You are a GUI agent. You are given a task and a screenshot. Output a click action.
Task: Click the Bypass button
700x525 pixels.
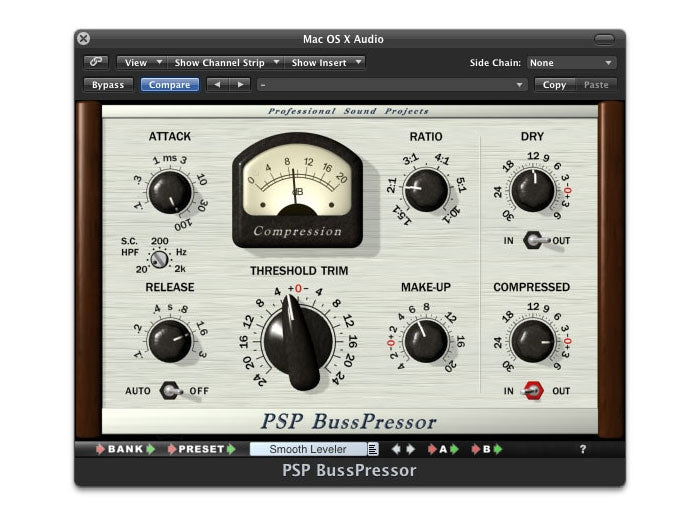pos(108,85)
